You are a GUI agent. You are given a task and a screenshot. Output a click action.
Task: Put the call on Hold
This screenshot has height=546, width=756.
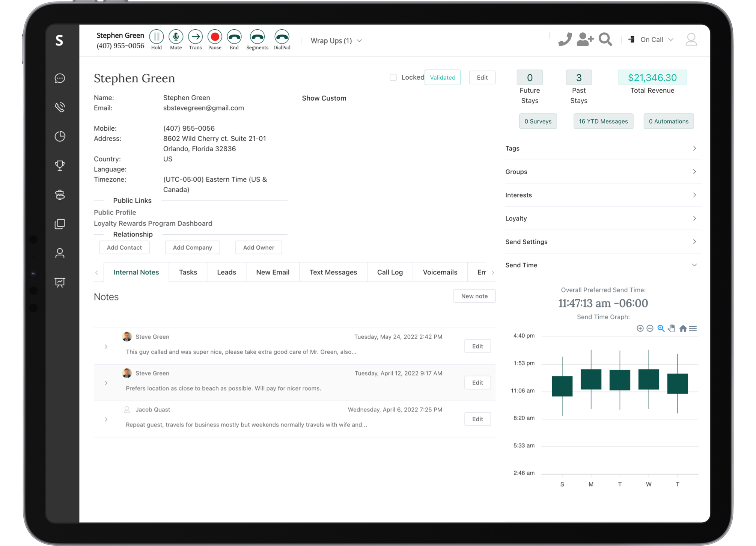(x=156, y=37)
